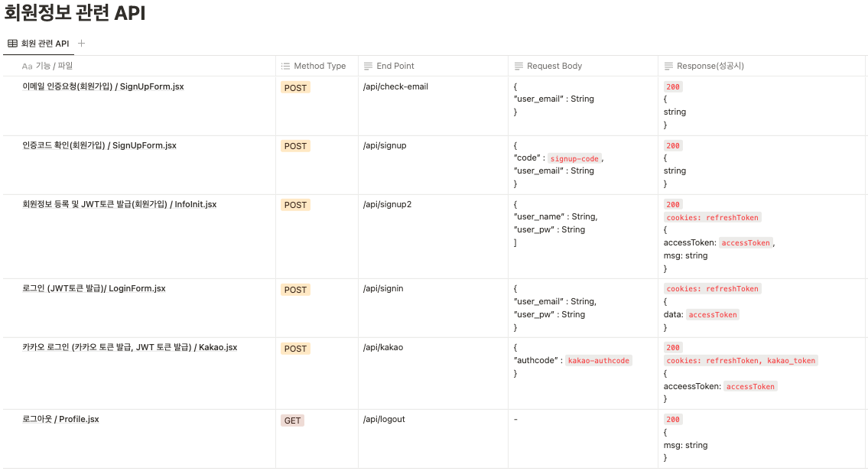This screenshot has width=868, height=471.
Task: Click the accessToken code in the 로그인 response
Action: click(712, 314)
